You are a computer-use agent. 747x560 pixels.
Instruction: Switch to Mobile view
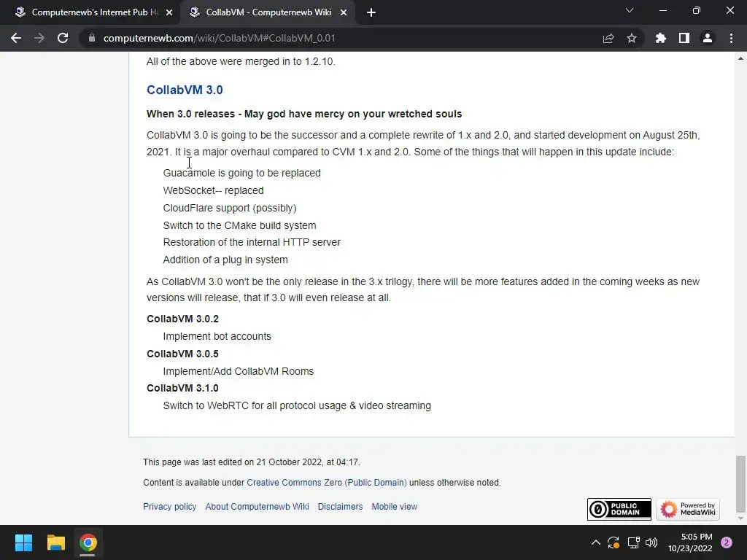point(395,507)
